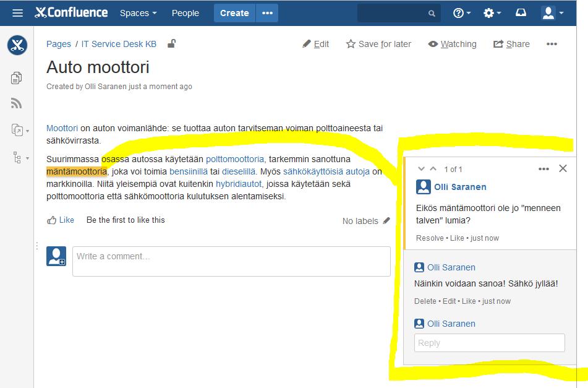Go to previous inline comment up arrow

tap(433, 169)
